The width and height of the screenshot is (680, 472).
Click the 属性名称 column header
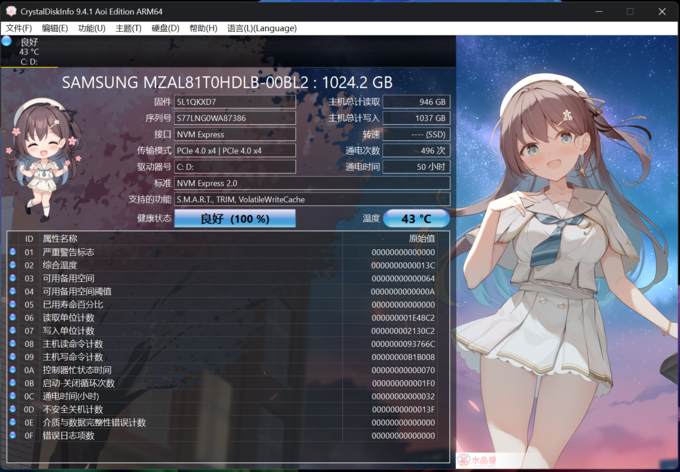tap(60, 239)
